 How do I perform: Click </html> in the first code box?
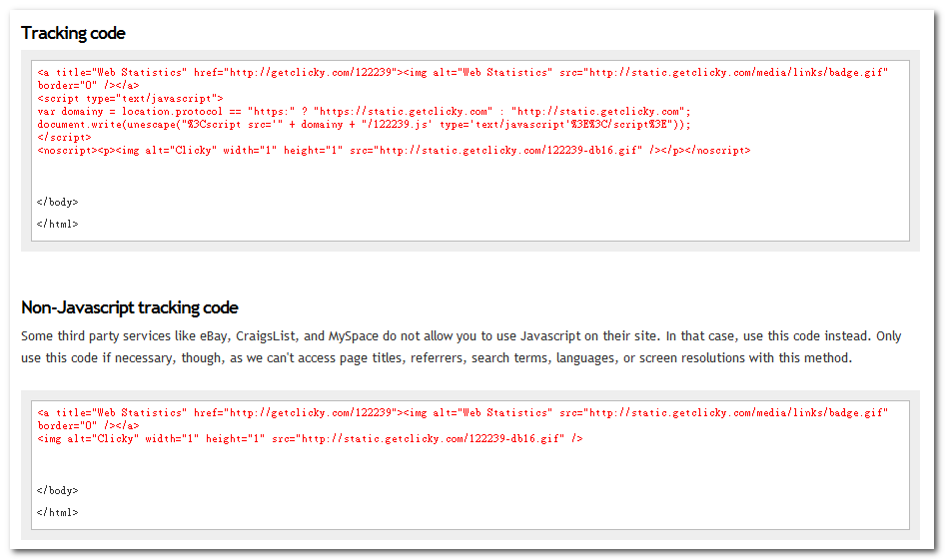pyautogui.click(x=57, y=224)
